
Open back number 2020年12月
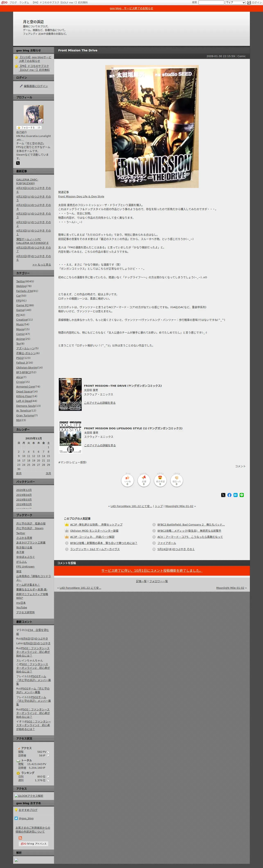(x=24, y=490)
